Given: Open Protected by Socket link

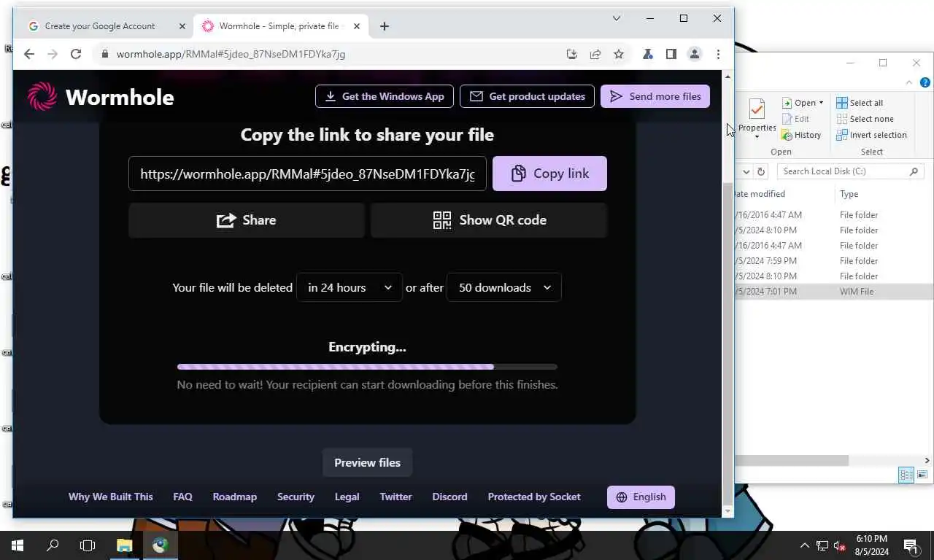Looking at the screenshot, I should point(534,497).
